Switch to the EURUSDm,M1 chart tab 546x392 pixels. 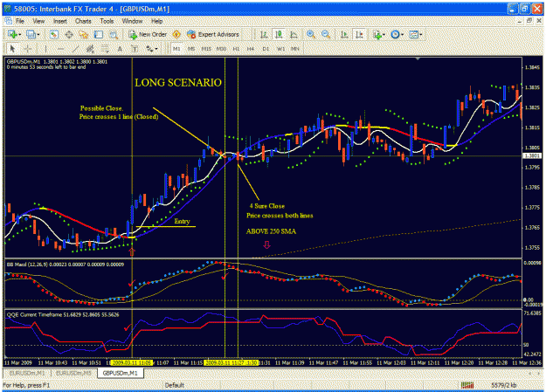[x=27, y=373]
